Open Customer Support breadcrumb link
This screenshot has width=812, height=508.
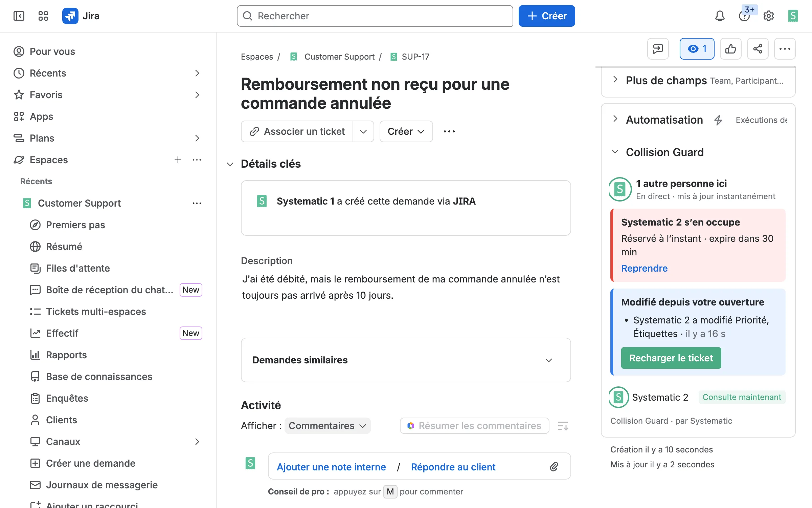339,57
